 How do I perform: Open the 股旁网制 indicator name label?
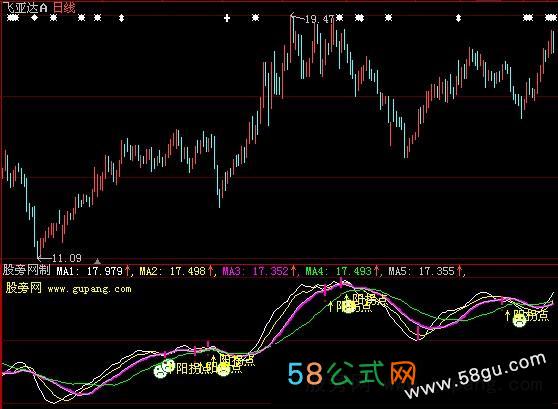(27, 270)
